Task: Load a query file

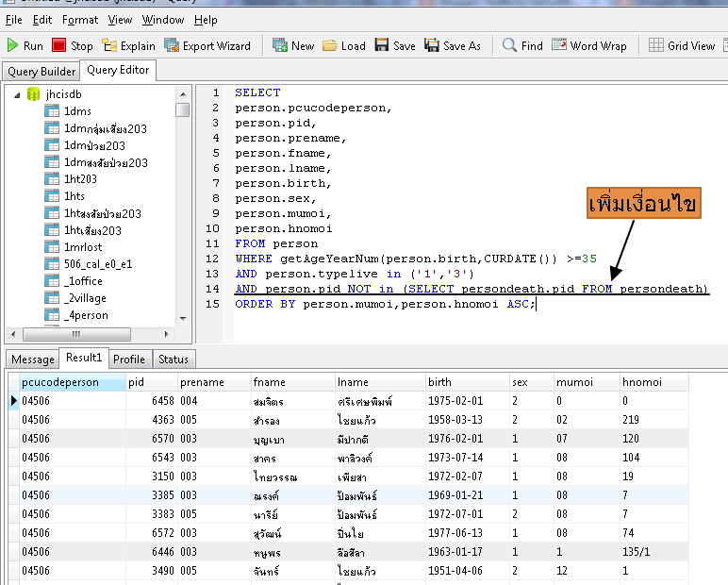Action: click(344, 45)
